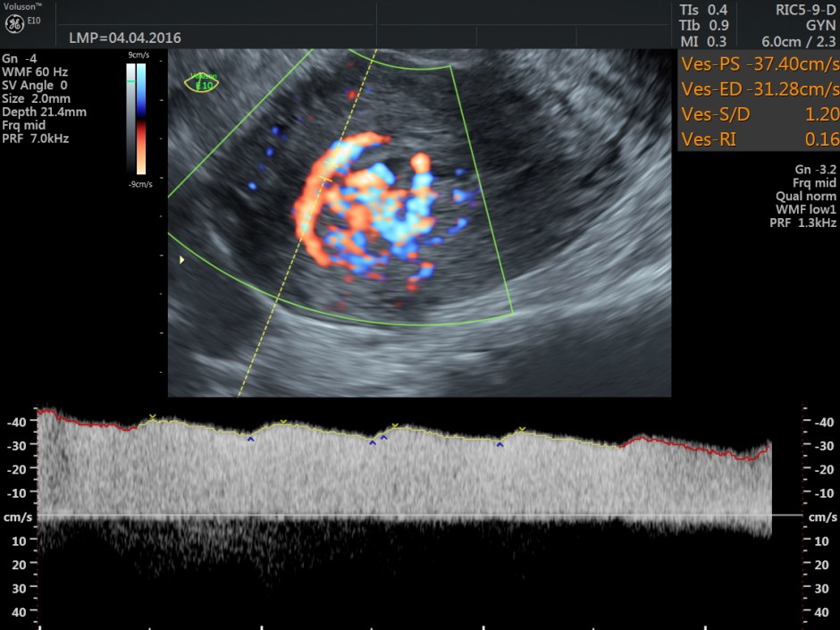Image resolution: width=840 pixels, height=630 pixels.
Task: Click the first blue end-diastolic caret marker
Action: 251,439
